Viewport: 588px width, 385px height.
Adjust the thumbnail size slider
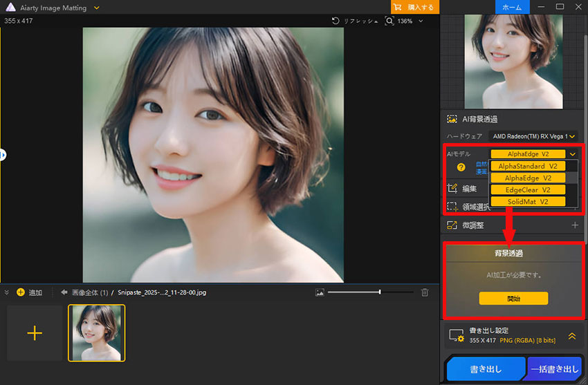click(x=380, y=292)
